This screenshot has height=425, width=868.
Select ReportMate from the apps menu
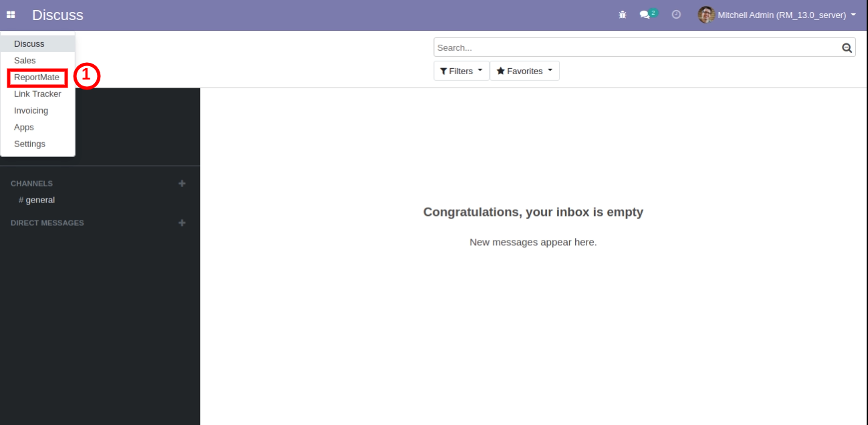click(x=37, y=78)
